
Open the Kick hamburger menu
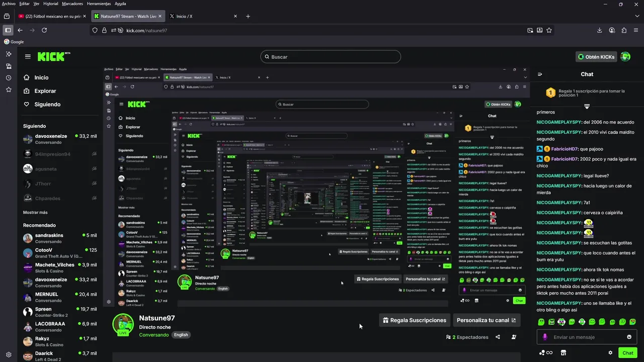[28, 57]
